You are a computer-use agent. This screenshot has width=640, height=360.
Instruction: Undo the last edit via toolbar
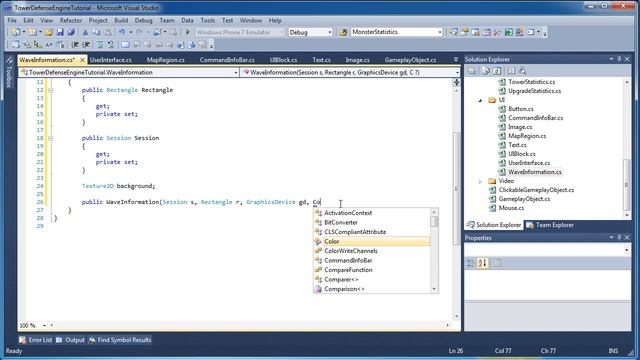(122, 32)
